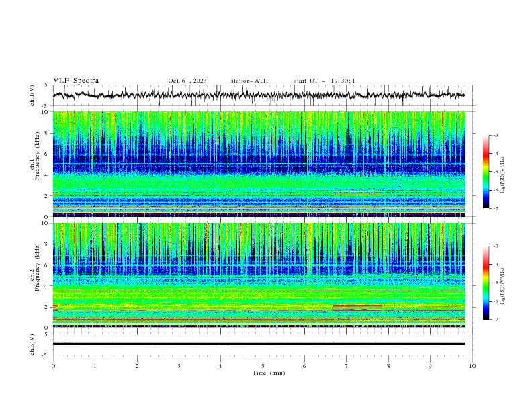Click the "VLF Spectra" plot title
The image size is (532, 411).
[x=76, y=81]
